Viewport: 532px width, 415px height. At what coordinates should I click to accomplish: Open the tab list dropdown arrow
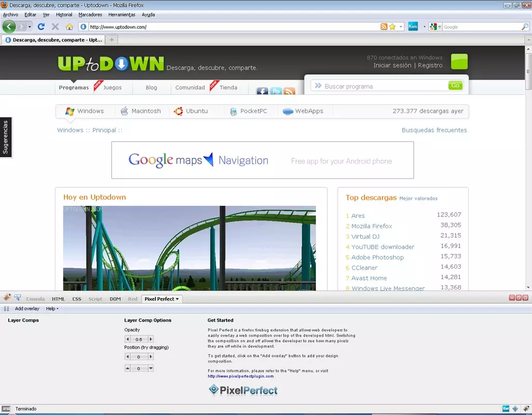(528, 40)
